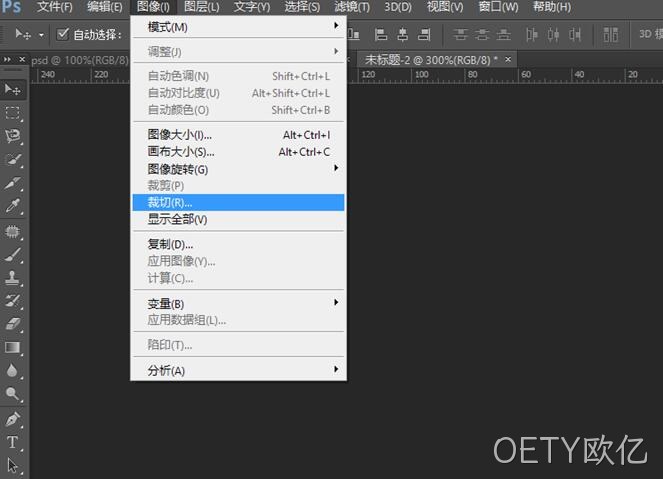Select the Type tool
The height and width of the screenshot is (479, 663).
[x=12, y=442]
